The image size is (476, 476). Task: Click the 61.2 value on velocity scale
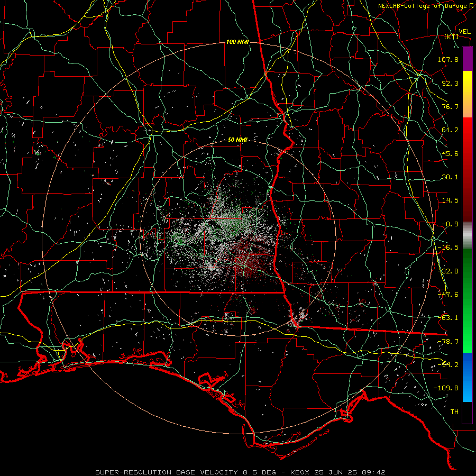coord(450,130)
